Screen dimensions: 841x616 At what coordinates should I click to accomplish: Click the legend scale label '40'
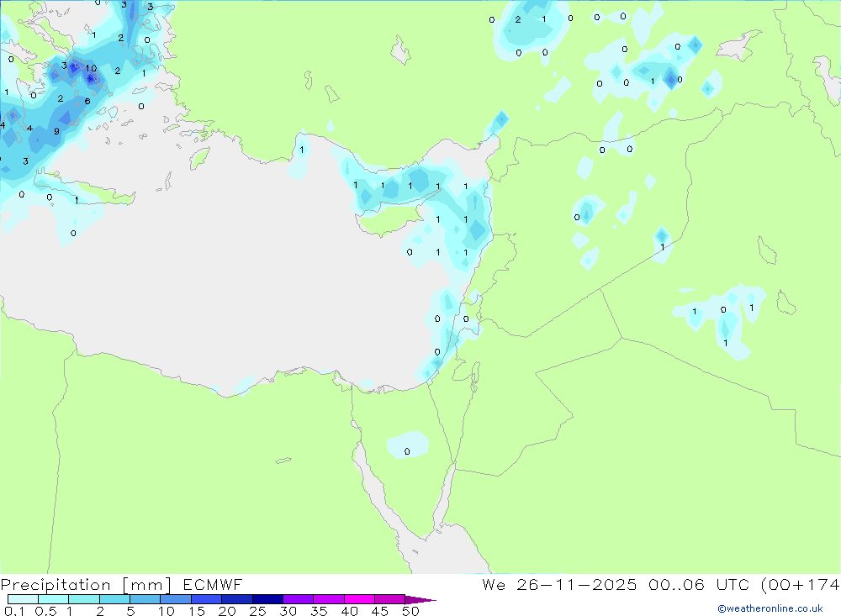pyautogui.click(x=349, y=611)
